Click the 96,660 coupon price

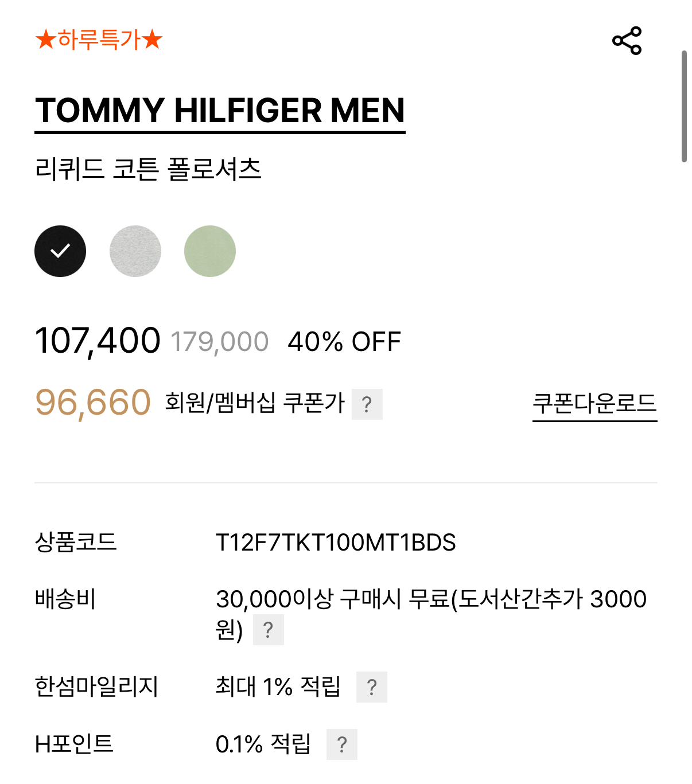point(93,403)
